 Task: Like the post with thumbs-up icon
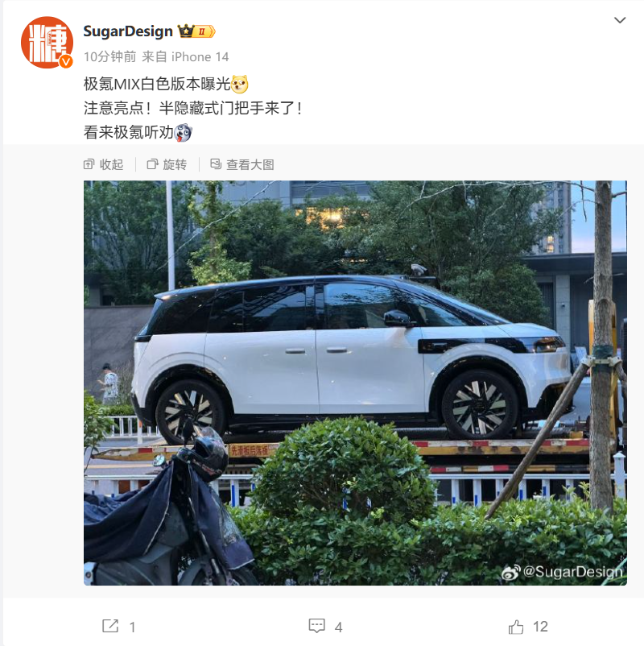tap(516, 627)
